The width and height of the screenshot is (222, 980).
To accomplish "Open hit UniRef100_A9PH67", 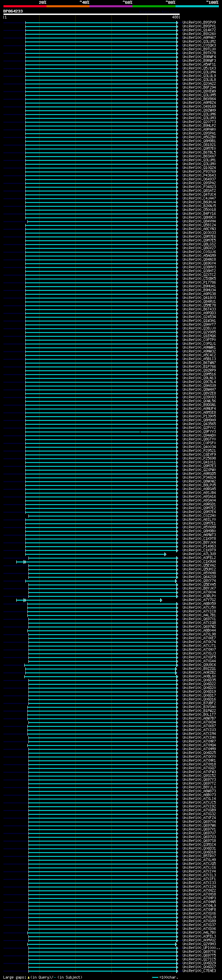I will click(x=199, y=38).
